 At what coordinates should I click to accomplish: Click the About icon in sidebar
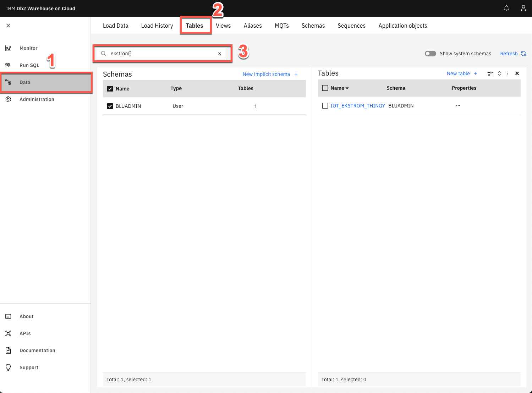[x=8, y=316]
